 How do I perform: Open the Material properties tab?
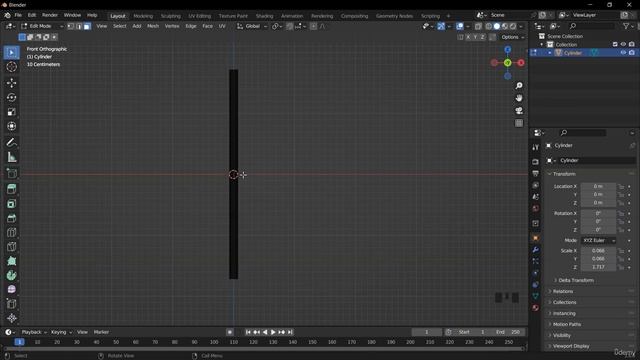536,308
